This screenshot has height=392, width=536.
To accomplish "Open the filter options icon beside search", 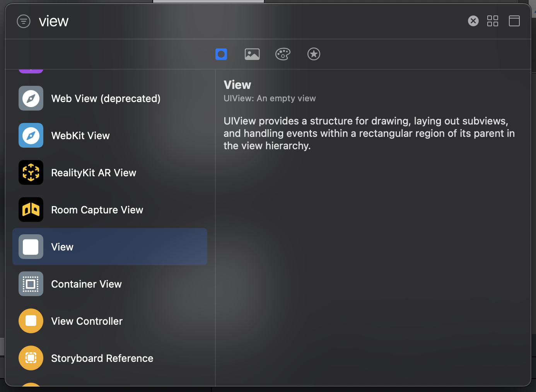I will [24, 21].
